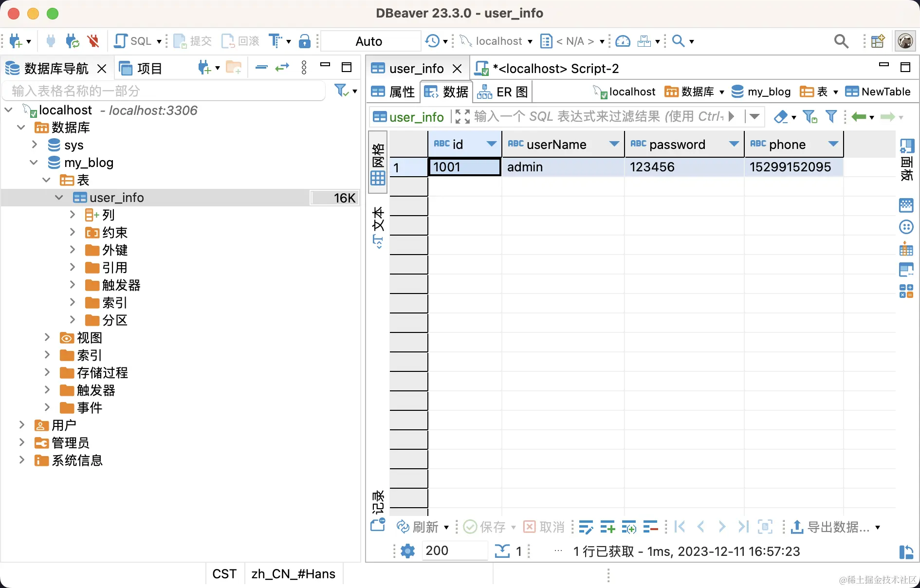The width and height of the screenshot is (920, 588).
Task: Click the NewTable breadcrumb link
Action: pos(878,92)
